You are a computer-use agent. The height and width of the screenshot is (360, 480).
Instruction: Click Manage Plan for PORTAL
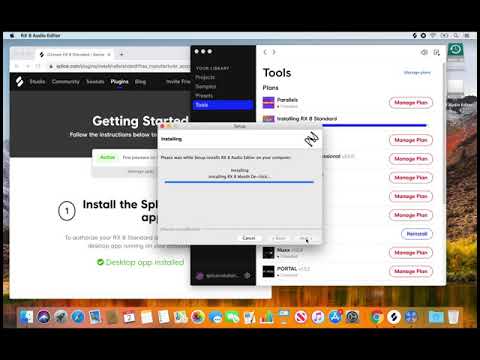tap(411, 271)
